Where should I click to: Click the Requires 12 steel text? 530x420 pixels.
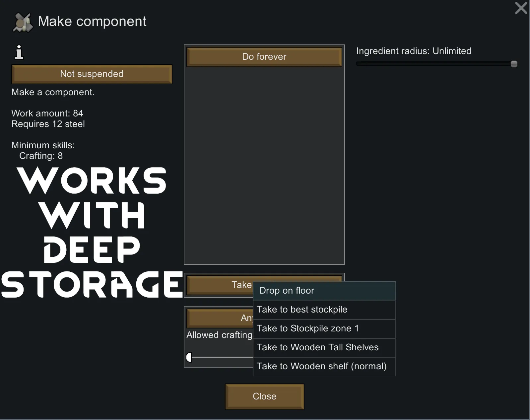(x=48, y=124)
